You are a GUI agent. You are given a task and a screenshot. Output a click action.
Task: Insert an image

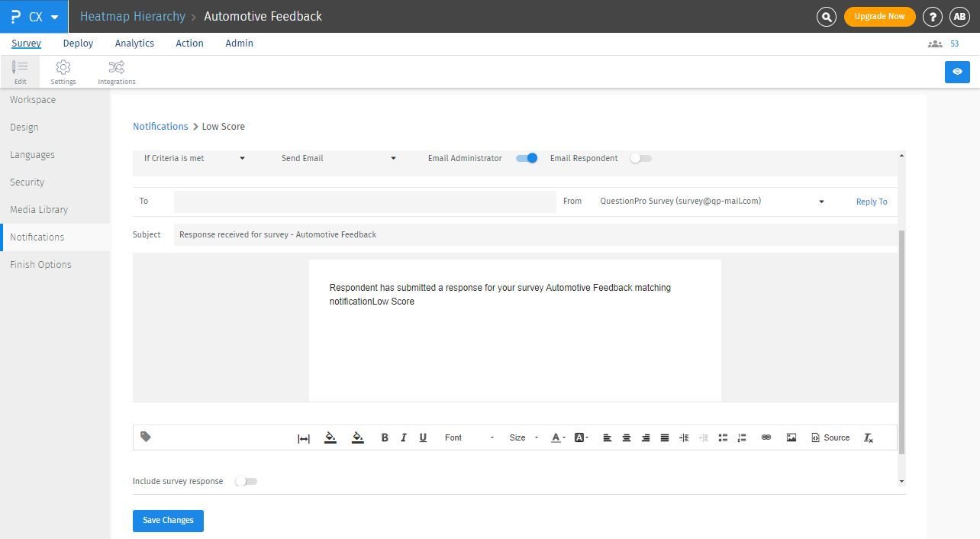click(x=791, y=437)
